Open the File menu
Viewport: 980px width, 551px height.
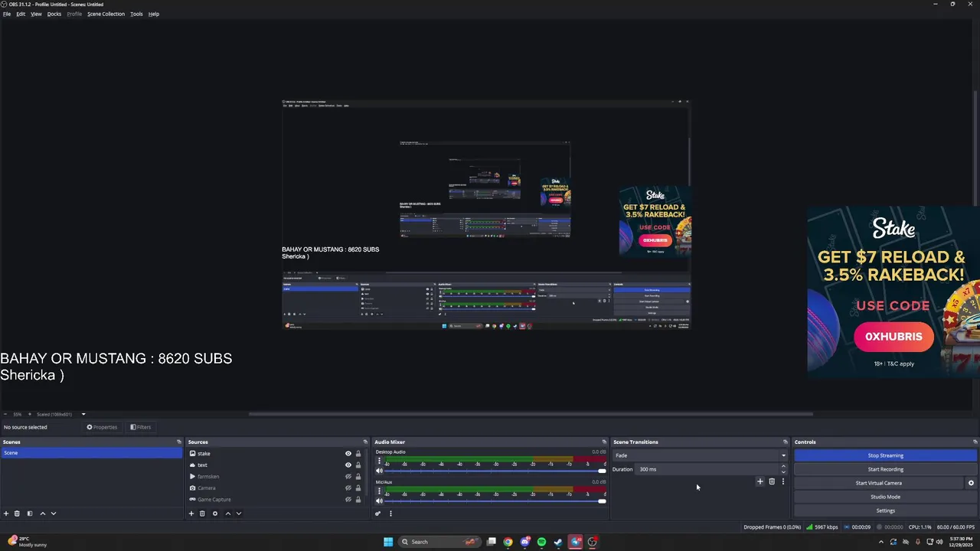pos(7,14)
